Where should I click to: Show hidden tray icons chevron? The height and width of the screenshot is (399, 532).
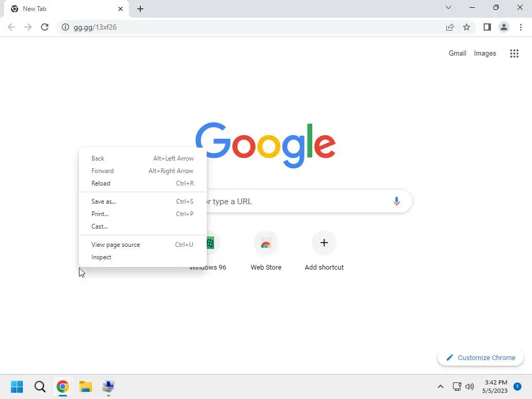click(x=441, y=387)
